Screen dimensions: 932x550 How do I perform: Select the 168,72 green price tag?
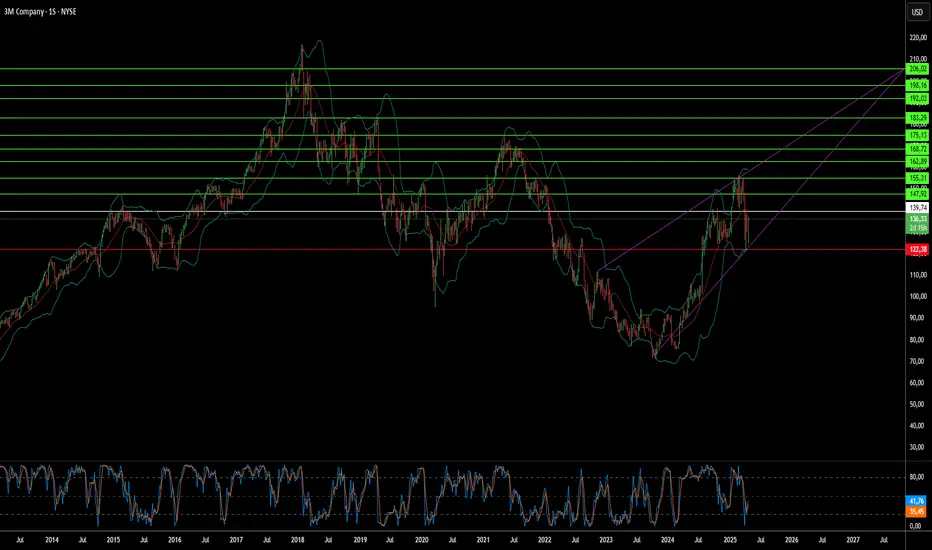917,149
